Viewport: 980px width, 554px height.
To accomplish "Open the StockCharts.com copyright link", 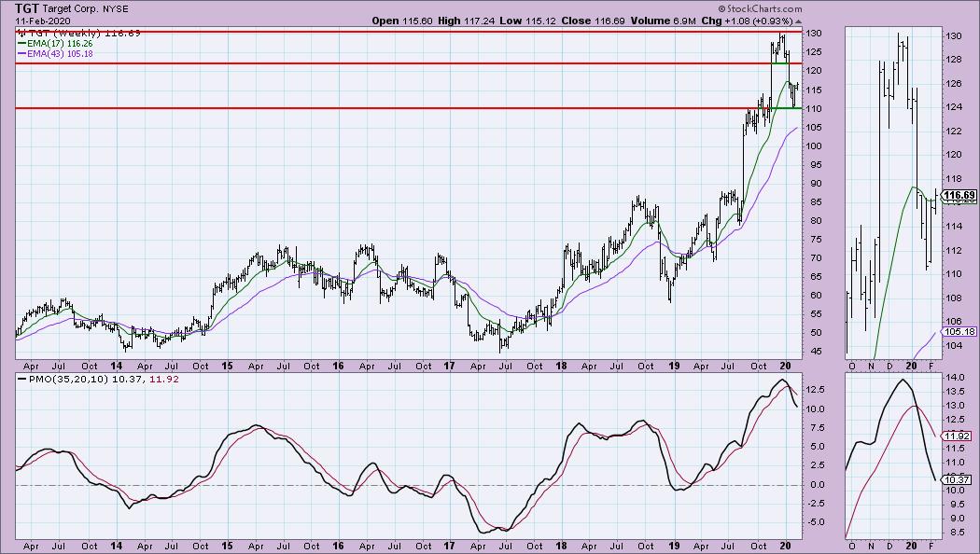I will [x=760, y=8].
